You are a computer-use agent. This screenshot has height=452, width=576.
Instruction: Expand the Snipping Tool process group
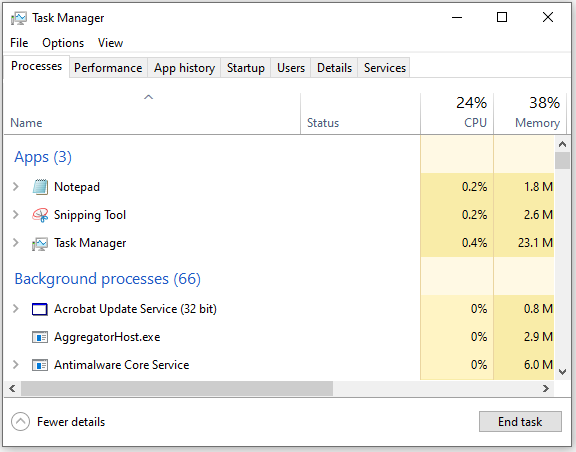coord(15,215)
